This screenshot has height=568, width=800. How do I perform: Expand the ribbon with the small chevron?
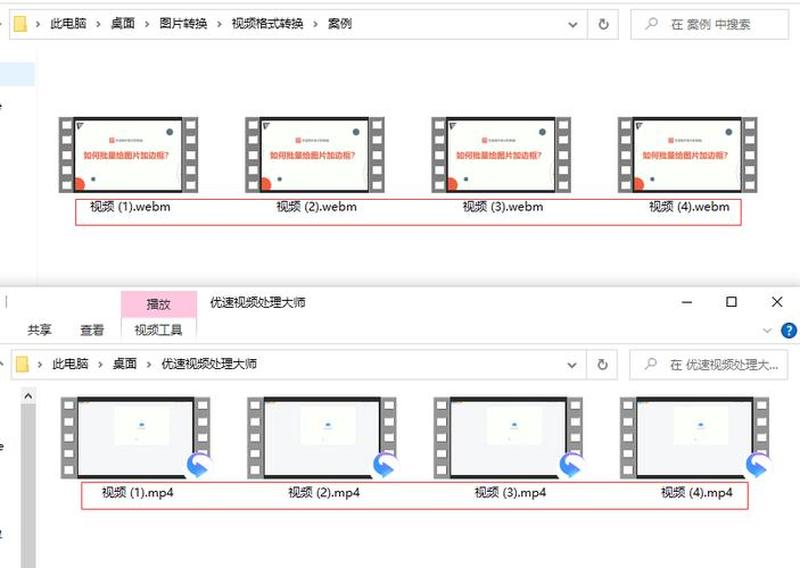tap(767, 331)
